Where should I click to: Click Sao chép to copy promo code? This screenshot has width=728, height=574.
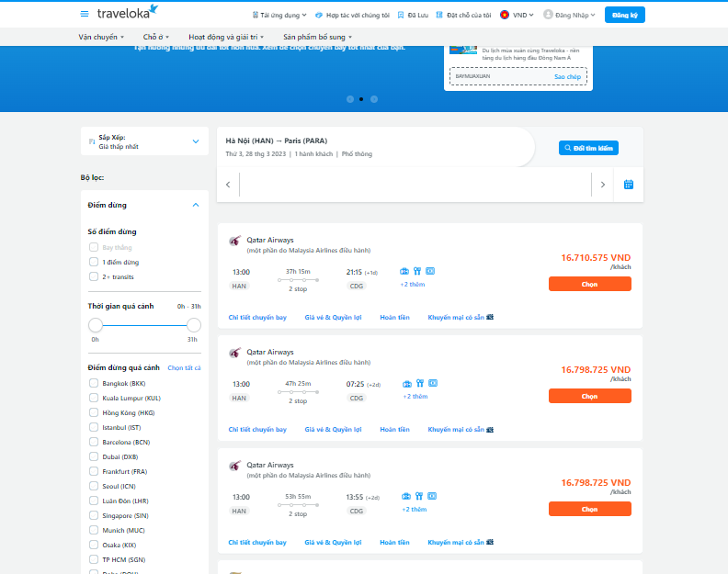567,76
